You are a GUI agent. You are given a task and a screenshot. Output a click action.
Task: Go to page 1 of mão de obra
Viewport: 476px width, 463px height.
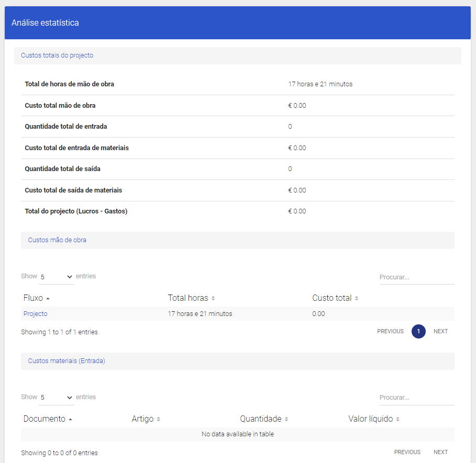[418, 331]
